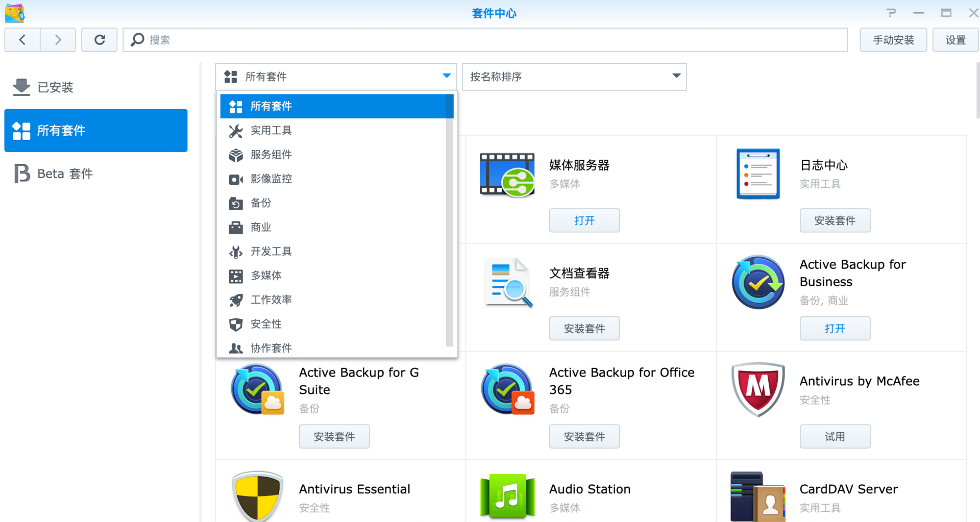Choose 影像监控 category from the list
980x522 pixels.
333,179
